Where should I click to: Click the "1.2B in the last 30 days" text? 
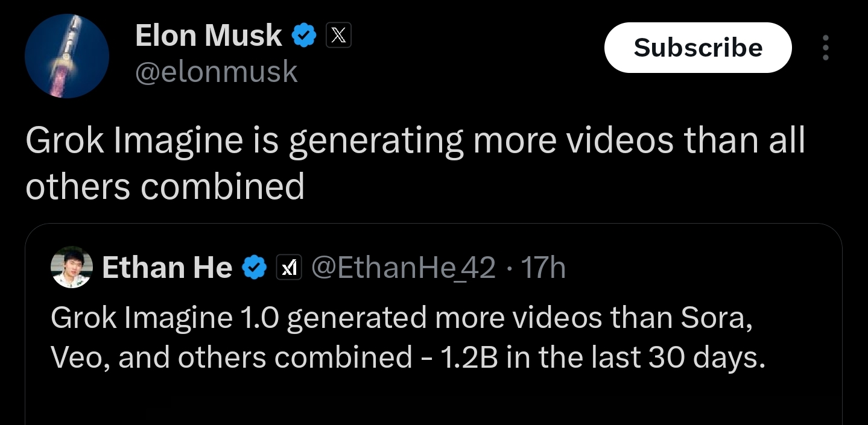tap(603, 357)
